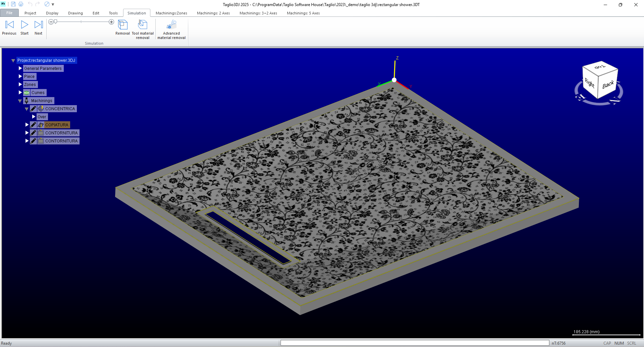Click the minus button on simulation speed slider

point(51,22)
